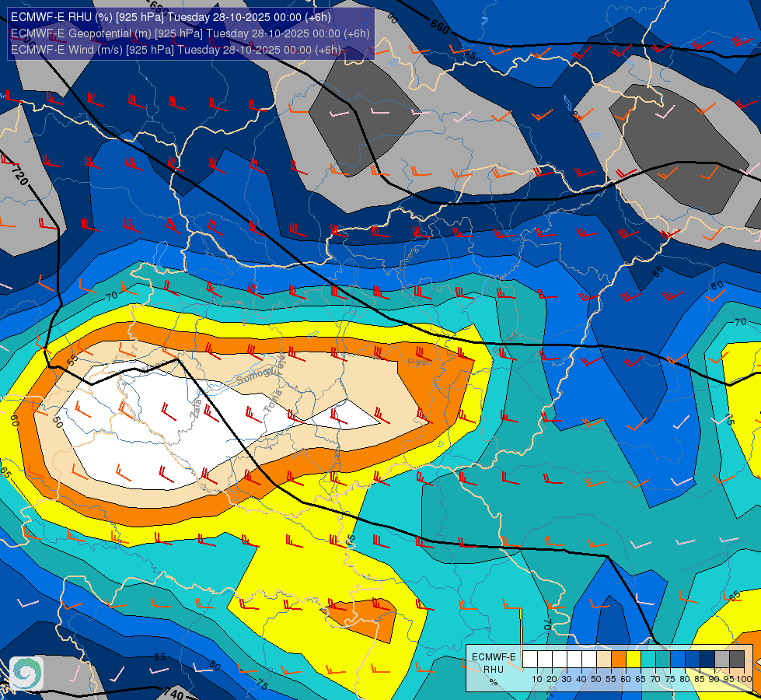
Task: Pick the light gray 90-95 legend swatch
Action: (x=722, y=660)
